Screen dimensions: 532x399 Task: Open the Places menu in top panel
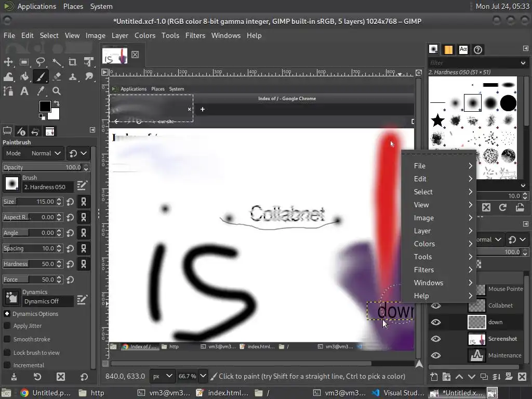pyautogui.click(x=73, y=6)
